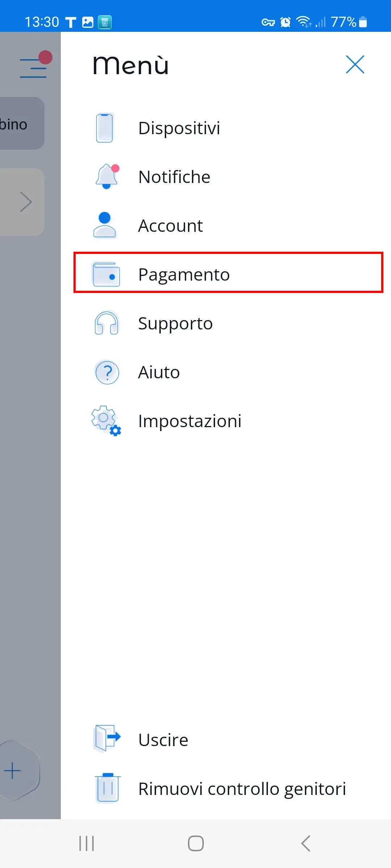The image size is (391, 868).
Task: Tap the Dispositivi phone icon
Action: pos(105,128)
